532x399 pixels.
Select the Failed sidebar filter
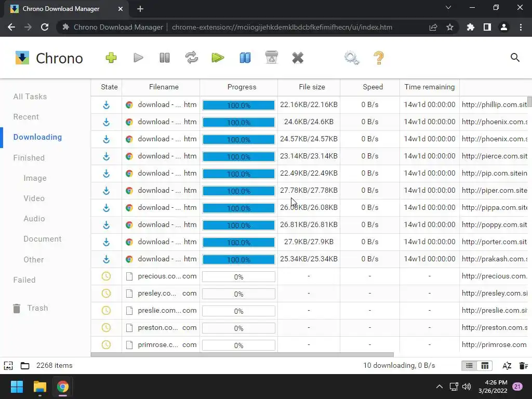[x=24, y=280]
